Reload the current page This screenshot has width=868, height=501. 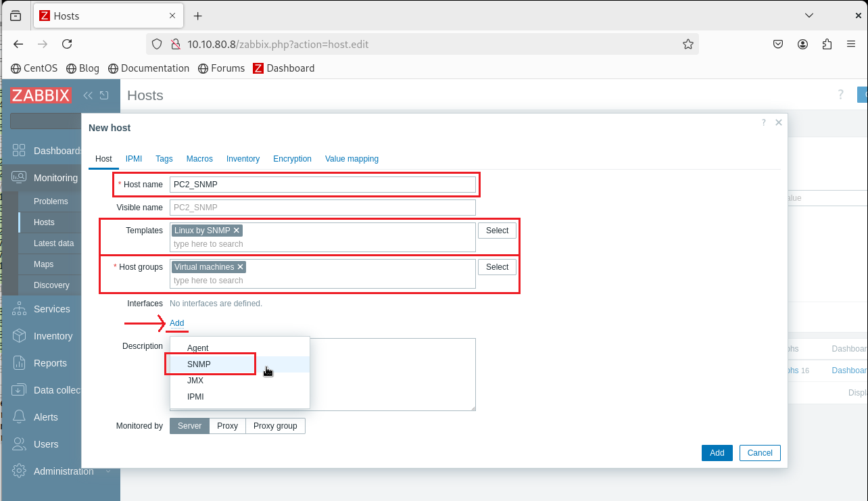[x=67, y=44]
